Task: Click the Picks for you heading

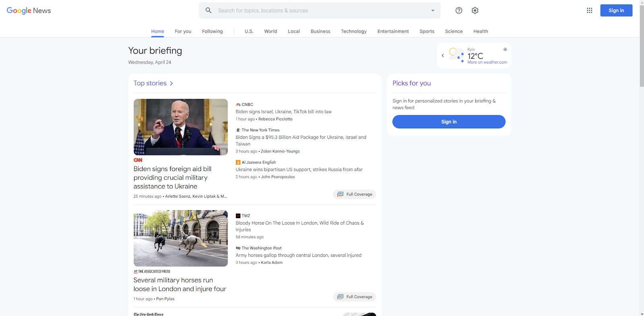Action: click(412, 83)
